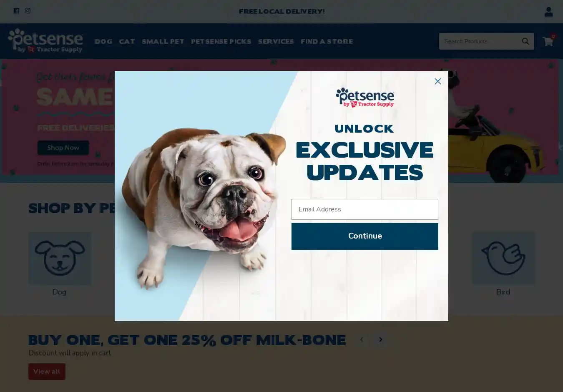The image size is (563, 392).
Task: Click View all Milk-Bone deals
Action: [x=47, y=372]
